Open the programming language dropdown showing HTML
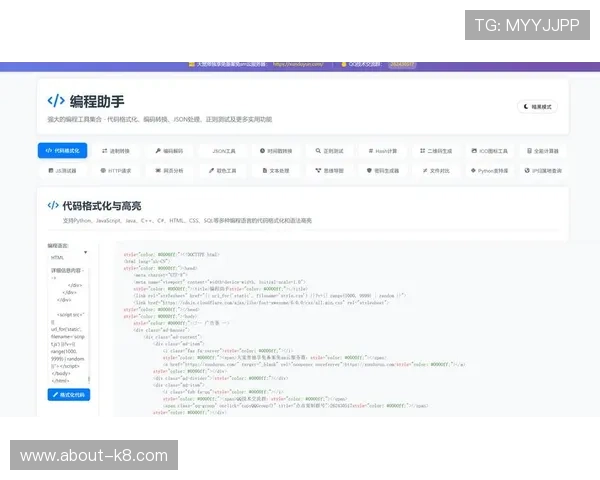 (68, 257)
